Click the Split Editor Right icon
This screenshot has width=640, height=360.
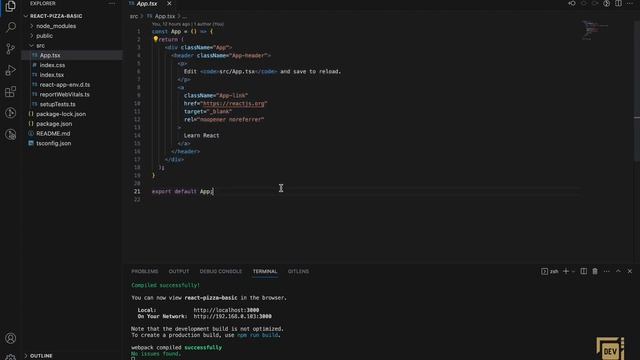tap(618, 3)
